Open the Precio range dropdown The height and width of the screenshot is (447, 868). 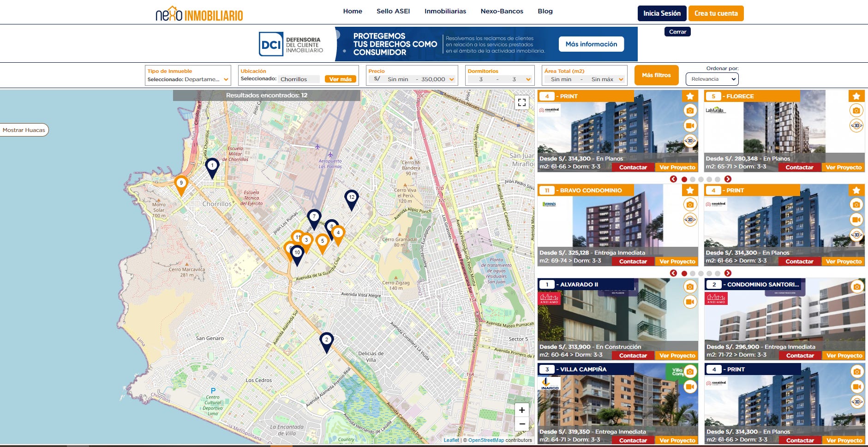(413, 75)
